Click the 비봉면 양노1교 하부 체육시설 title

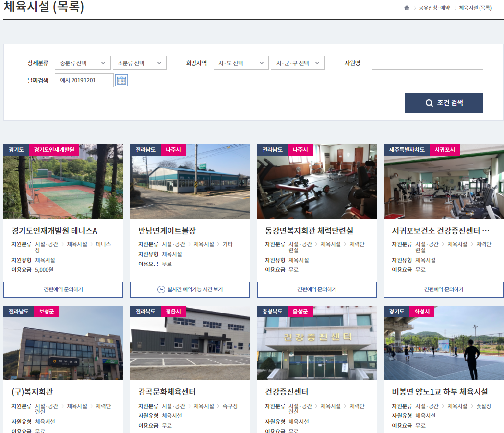point(440,392)
